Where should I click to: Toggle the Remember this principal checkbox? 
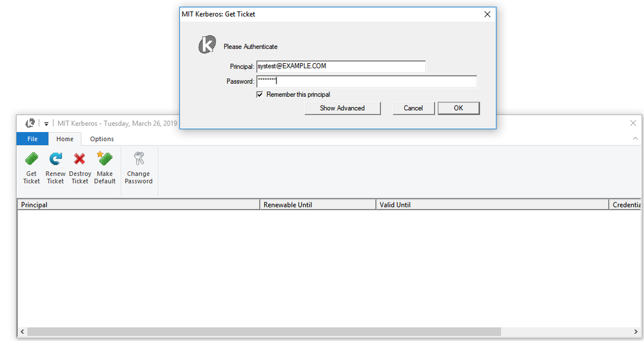coord(260,95)
